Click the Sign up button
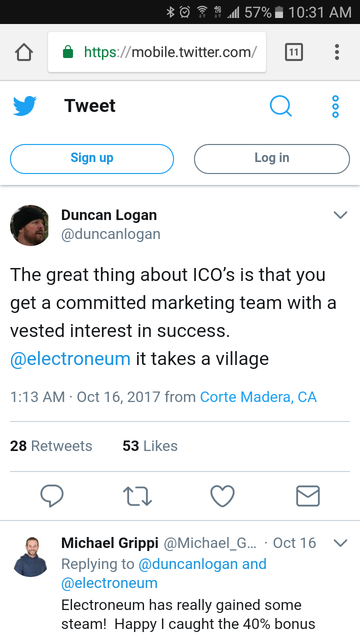The width and height of the screenshot is (360, 640). (92, 159)
